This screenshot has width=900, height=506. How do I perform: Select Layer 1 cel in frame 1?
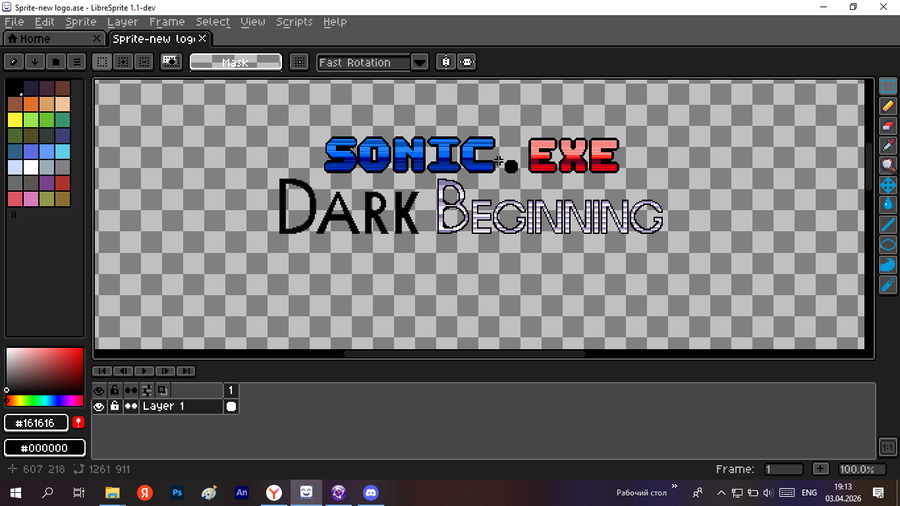point(231,407)
